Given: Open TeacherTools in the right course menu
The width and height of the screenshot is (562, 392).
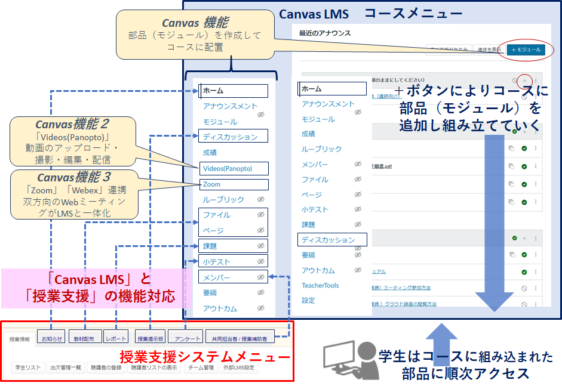Looking at the screenshot, I should (x=320, y=285).
